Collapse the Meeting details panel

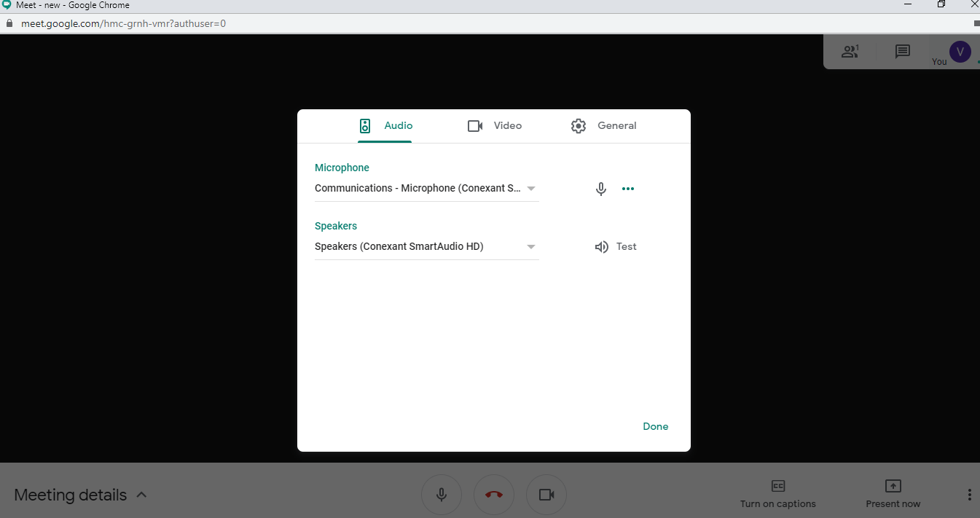pos(141,494)
